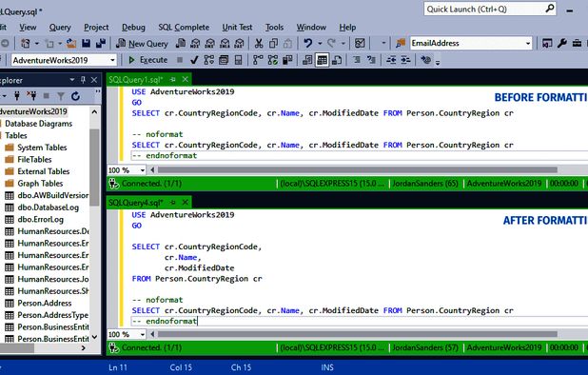Open the Toolbox icon

577,43
